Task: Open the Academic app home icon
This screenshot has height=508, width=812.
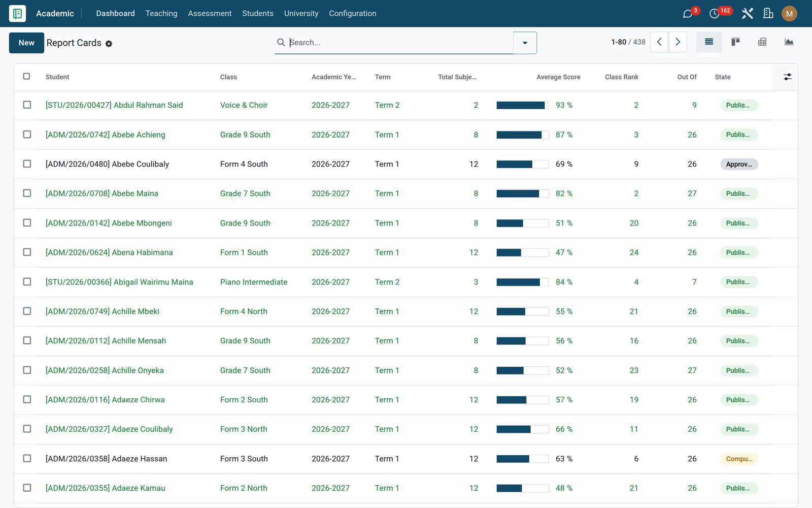Action: click(17, 13)
